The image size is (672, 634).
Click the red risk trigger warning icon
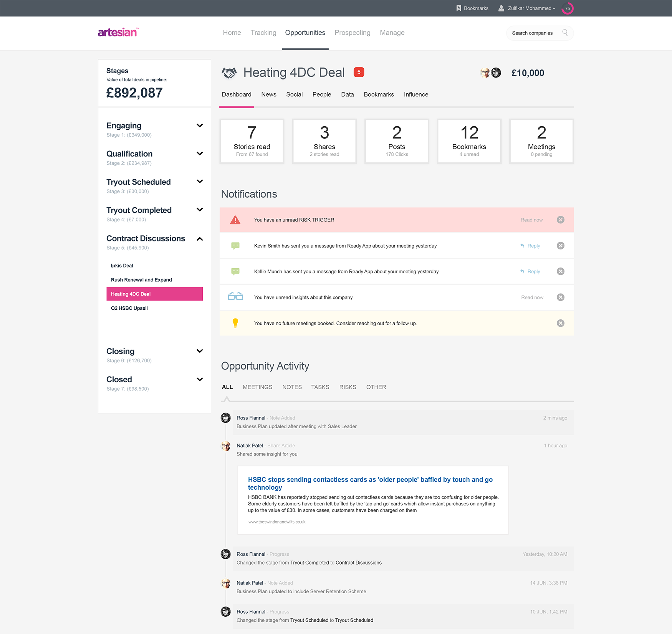[235, 220]
